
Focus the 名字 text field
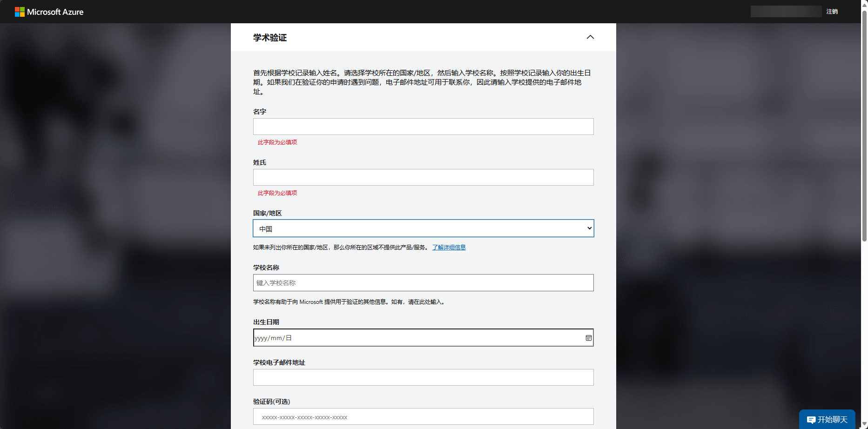(423, 127)
